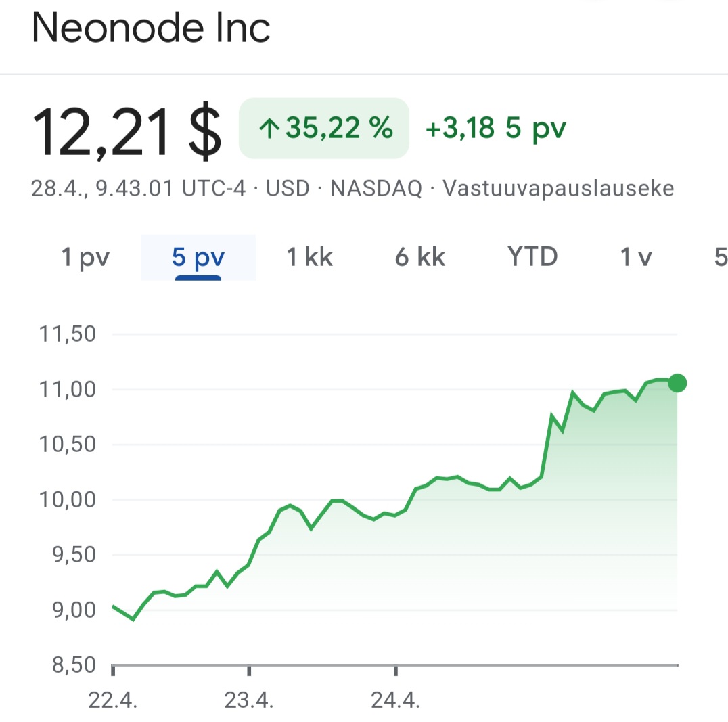Image resolution: width=728 pixels, height=722 pixels.
Task: Click the 24.4. date marker on axis
Action: 396,700
